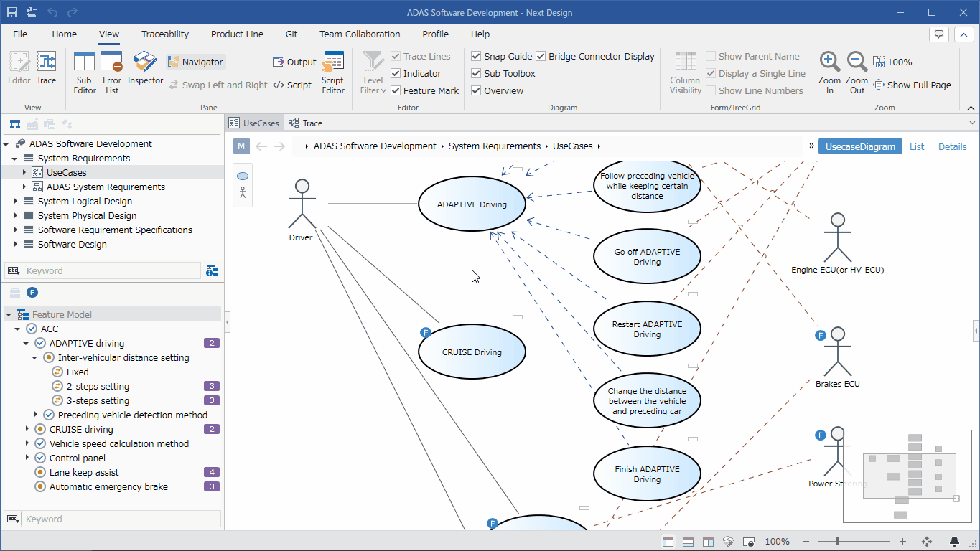Click the feature F icon above Feature Model
The image size is (980, 551).
(x=32, y=292)
